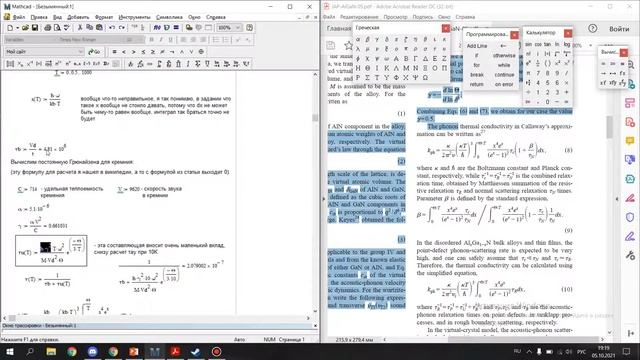
Task: Insert 'otherwise' from Programming palette
Action: (x=504, y=56)
